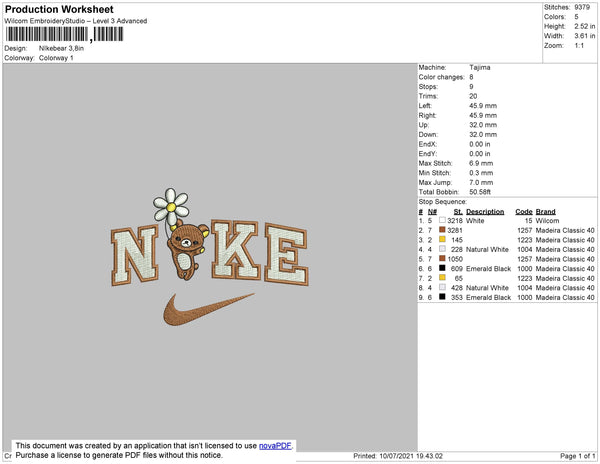Screen dimensions: 600x464
Task: Pick the yellow swatch in stop row 7
Action: coord(442,277)
